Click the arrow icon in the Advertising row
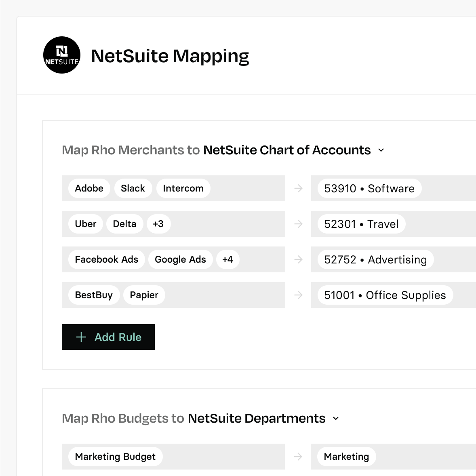476x476 pixels. click(x=299, y=259)
